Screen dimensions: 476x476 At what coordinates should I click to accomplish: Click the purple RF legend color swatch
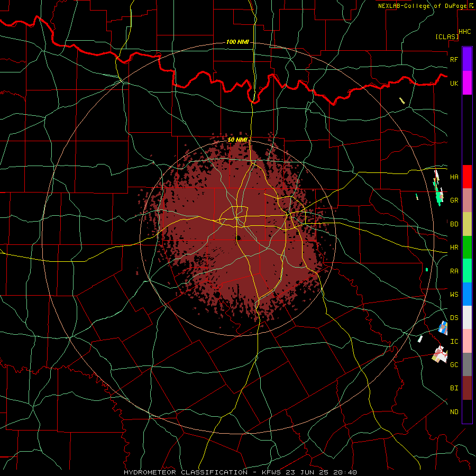pos(467,59)
